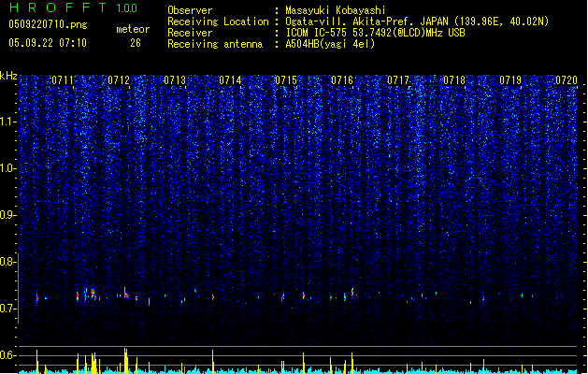Click the Receiving antenna label
This screenshot has width=588, height=374.
[x=215, y=44]
